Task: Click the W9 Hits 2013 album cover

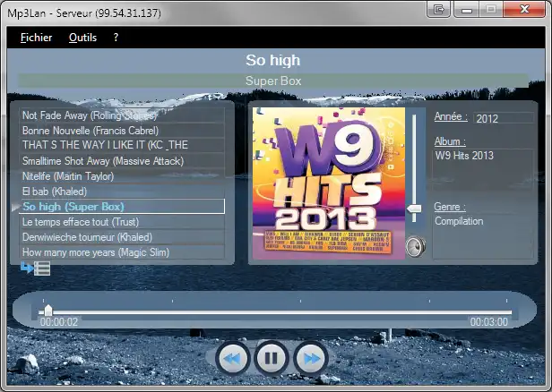Action: point(329,183)
